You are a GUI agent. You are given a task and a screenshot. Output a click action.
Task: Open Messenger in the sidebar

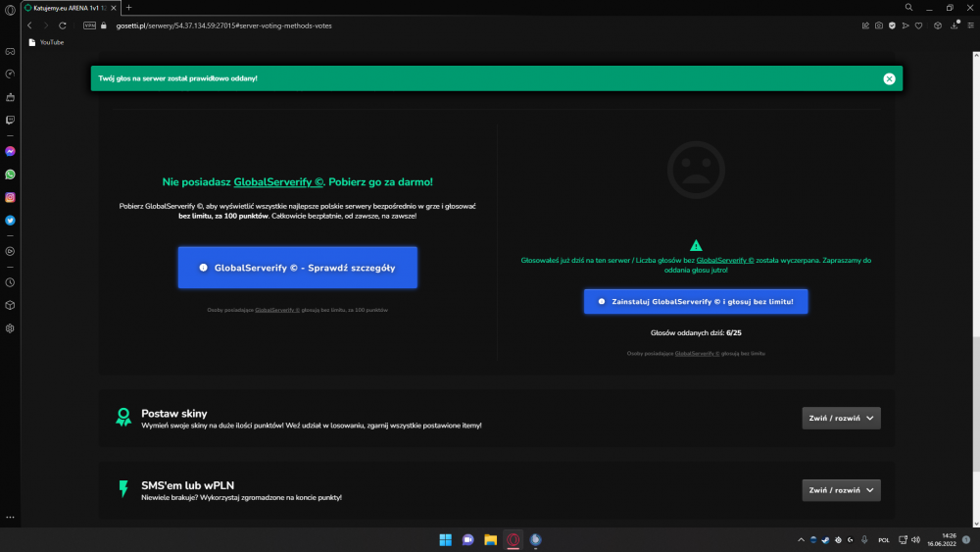coord(10,151)
